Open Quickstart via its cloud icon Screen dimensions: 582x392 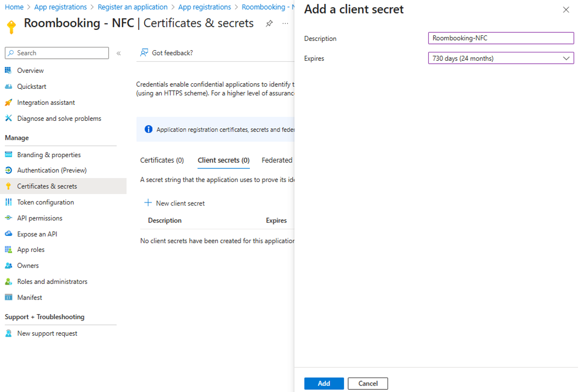[x=8, y=86]
